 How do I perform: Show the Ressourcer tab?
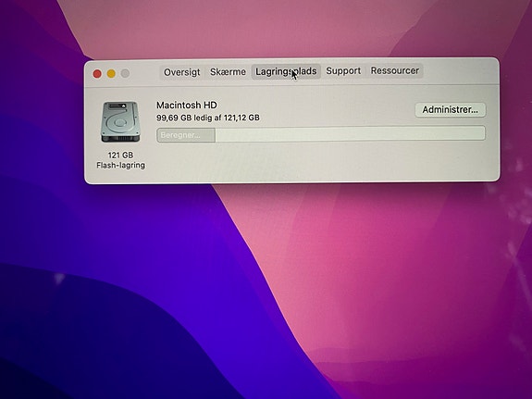pyautogui.click(x=394, y=70)
